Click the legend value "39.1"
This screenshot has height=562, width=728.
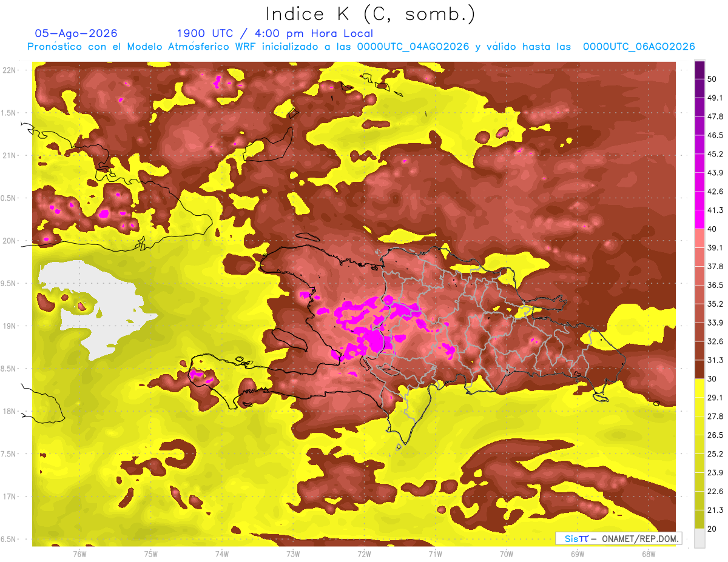tap(715, 247)
